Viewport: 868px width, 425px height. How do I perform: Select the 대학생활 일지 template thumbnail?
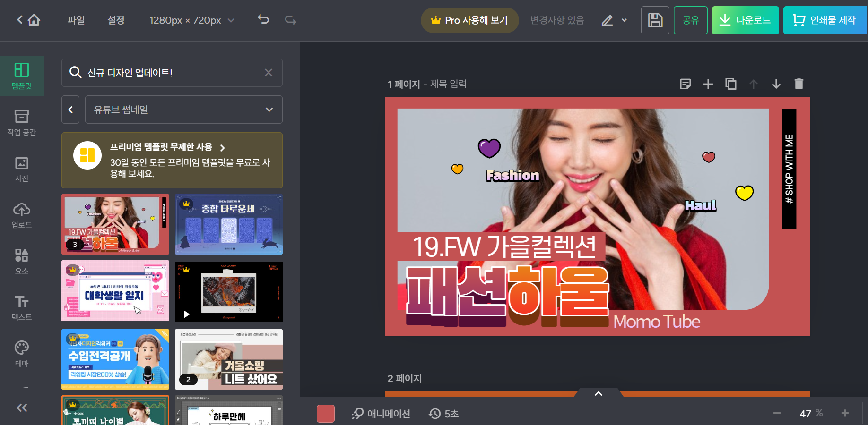tap(115, 291)
